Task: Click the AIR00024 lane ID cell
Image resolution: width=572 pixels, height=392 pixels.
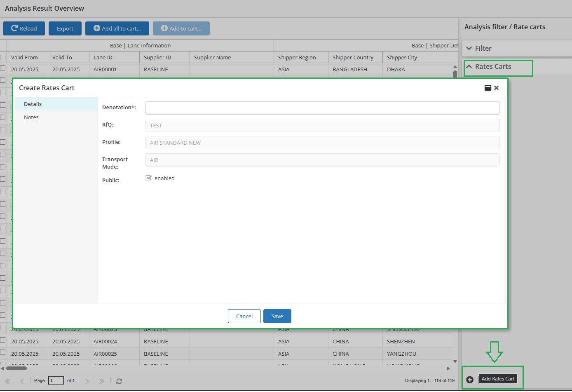Action: pyautogui.click(x=115, y=341)
